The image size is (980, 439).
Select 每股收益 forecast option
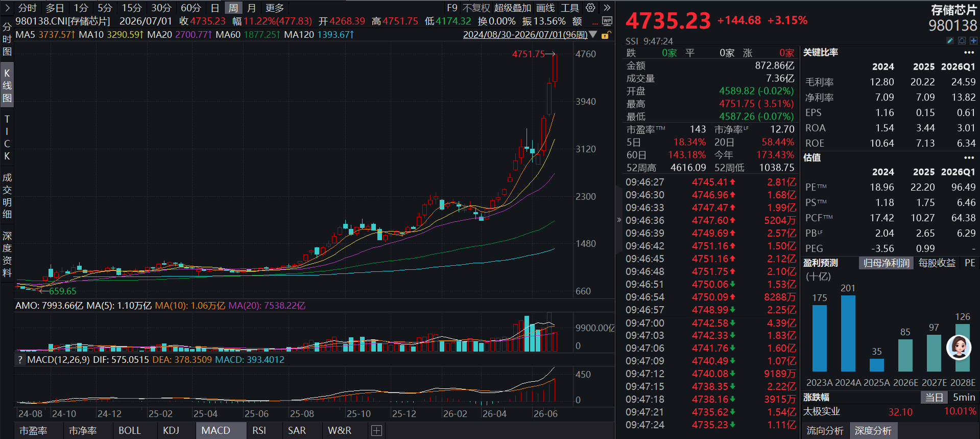[x=937, y=263]
